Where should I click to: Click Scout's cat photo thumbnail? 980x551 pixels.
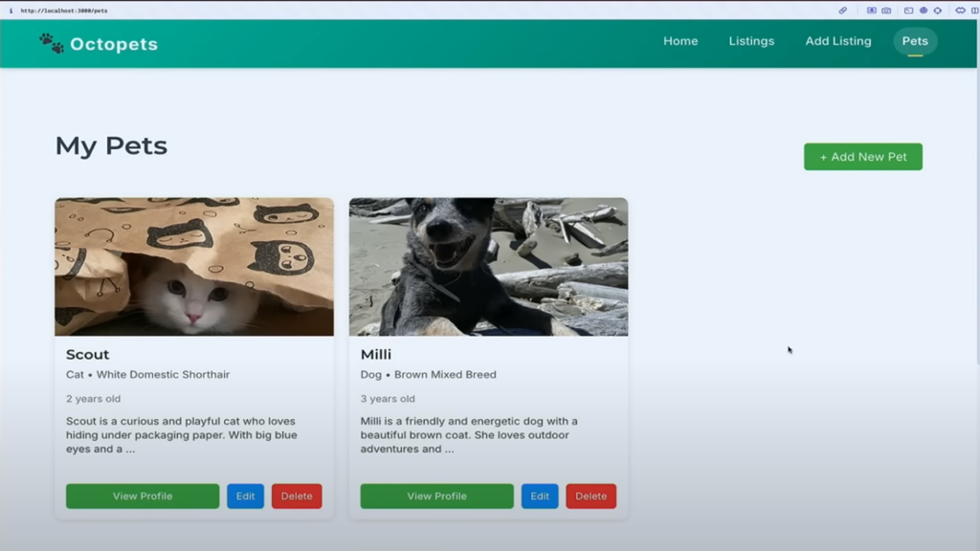[x=194, y=267]
